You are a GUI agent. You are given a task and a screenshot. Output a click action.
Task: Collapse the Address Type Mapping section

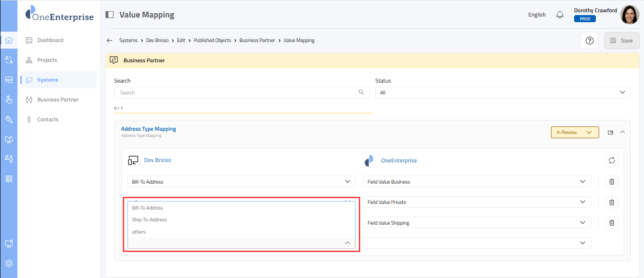(622, 132)
